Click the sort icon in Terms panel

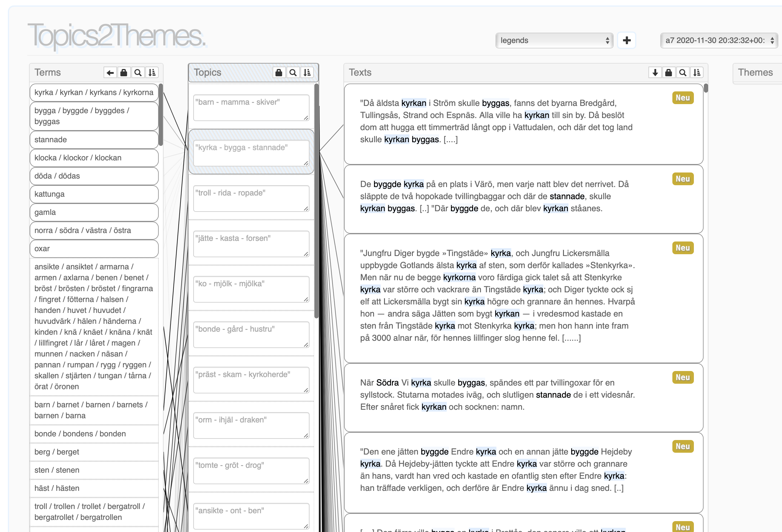[152, 73]
